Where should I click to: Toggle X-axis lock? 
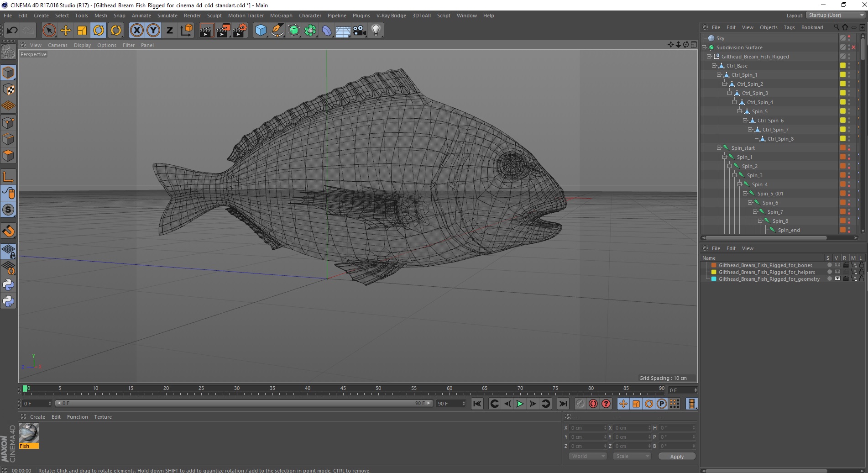click(x=136, y=31)
